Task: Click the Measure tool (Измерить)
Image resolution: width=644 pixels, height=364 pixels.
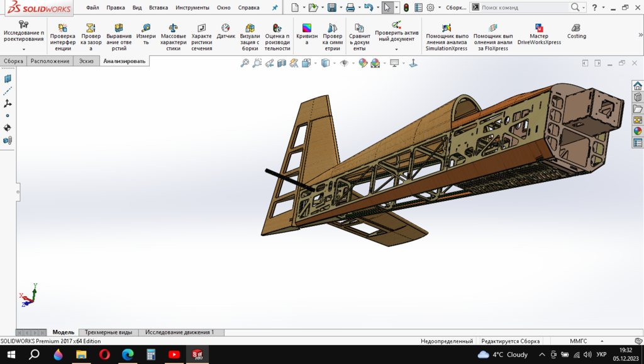Action: [146, 36]
